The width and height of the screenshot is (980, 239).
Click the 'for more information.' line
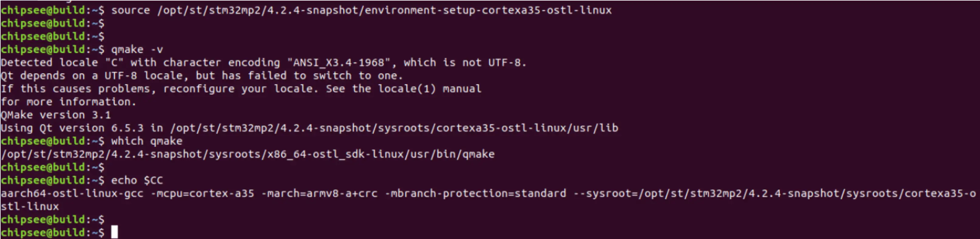68,102
